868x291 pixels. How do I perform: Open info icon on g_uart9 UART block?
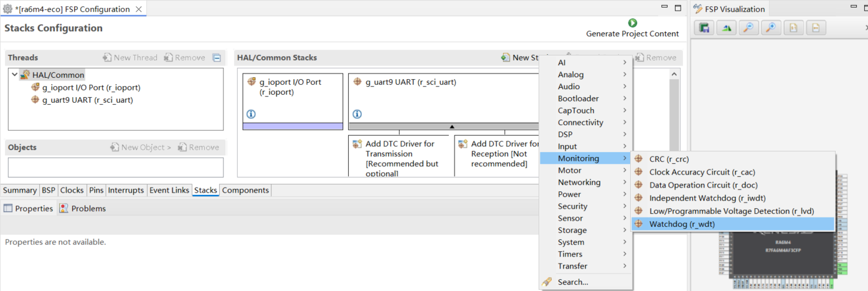[357, 114]
